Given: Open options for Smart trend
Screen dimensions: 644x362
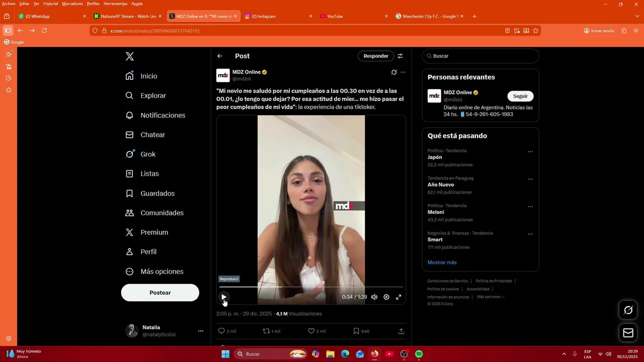Looking at the screenshot, I should 530,234.
